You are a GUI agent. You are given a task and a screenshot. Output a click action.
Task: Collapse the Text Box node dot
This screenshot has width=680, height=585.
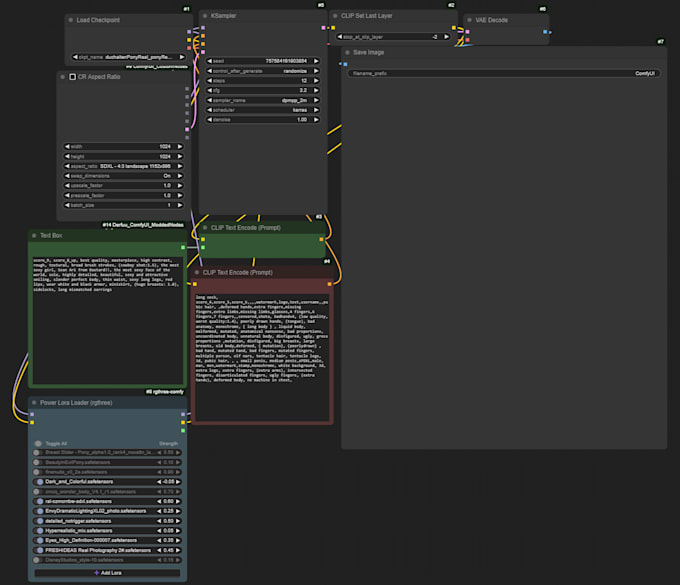coord(34,236)
